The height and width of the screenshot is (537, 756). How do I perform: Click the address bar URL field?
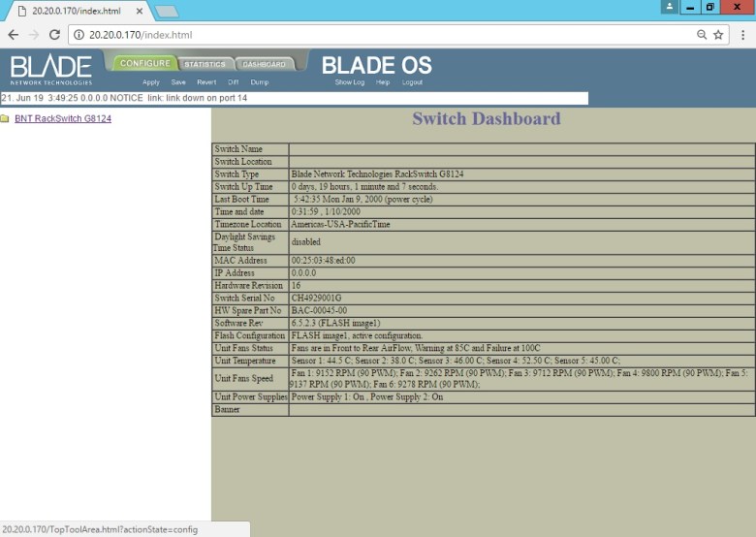coord(388,34)
